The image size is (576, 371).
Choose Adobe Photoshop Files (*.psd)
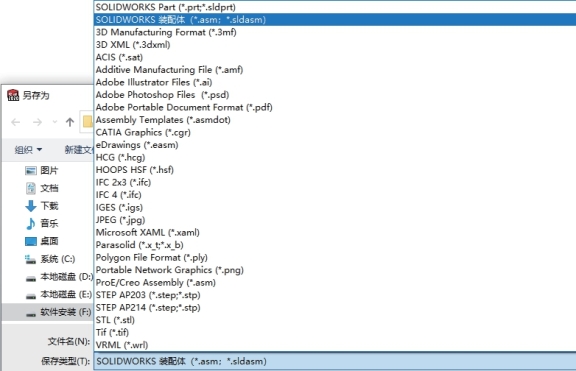pos(335,95)
